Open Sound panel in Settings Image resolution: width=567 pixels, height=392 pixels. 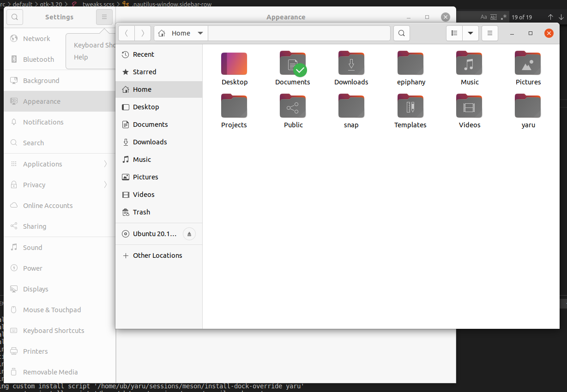click(x=60, y=248)
